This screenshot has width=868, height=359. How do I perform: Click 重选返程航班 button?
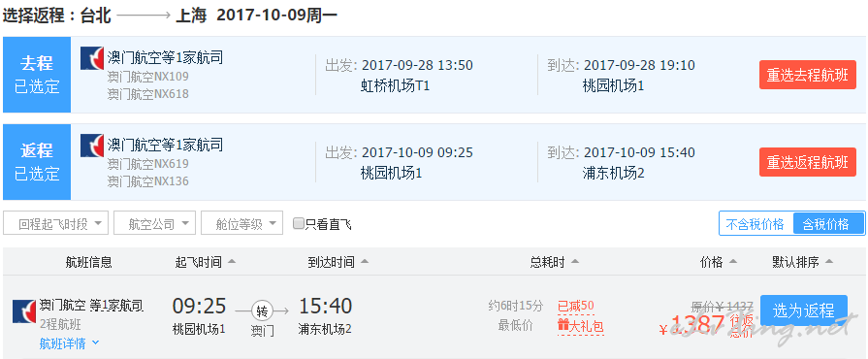tap(807, 162)
